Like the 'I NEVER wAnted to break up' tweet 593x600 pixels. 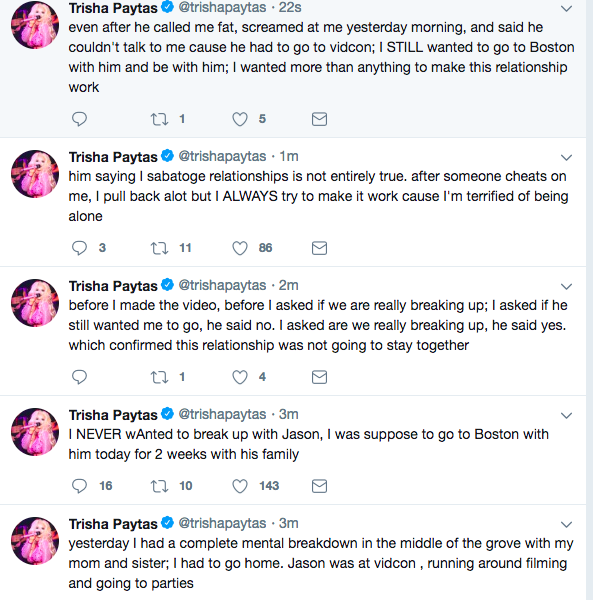pos(240,486)
